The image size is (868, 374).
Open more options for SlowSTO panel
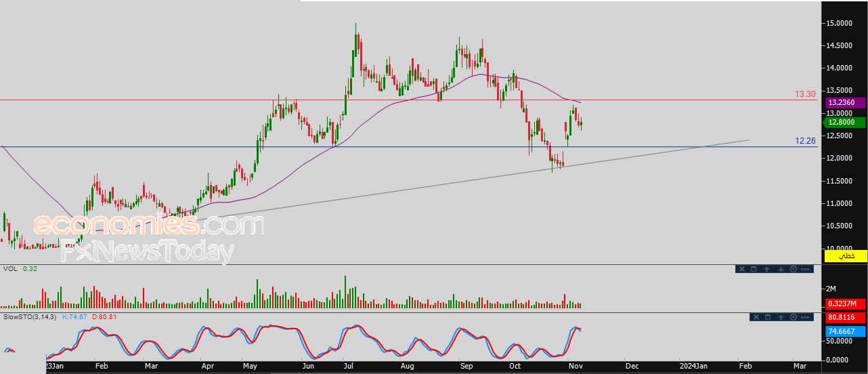coord(805,317)
